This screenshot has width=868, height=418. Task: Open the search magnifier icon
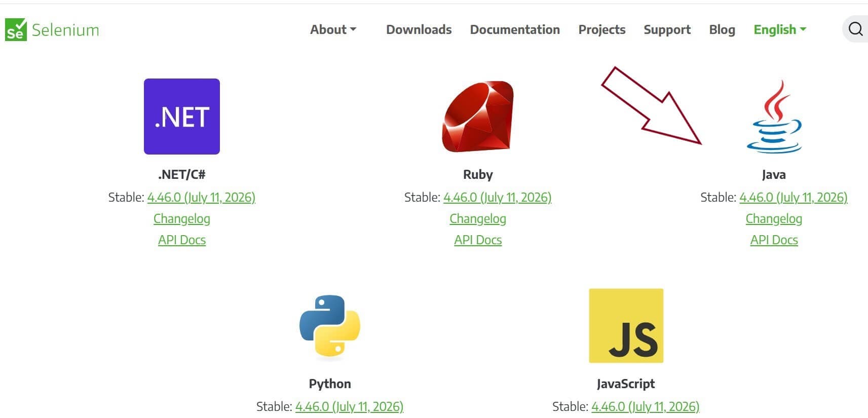[855, 29]
